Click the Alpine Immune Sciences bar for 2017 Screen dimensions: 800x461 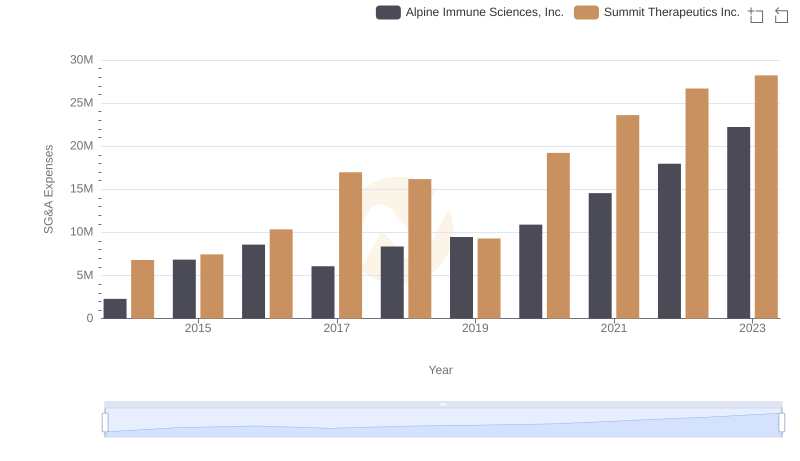[x=323, y=292]
